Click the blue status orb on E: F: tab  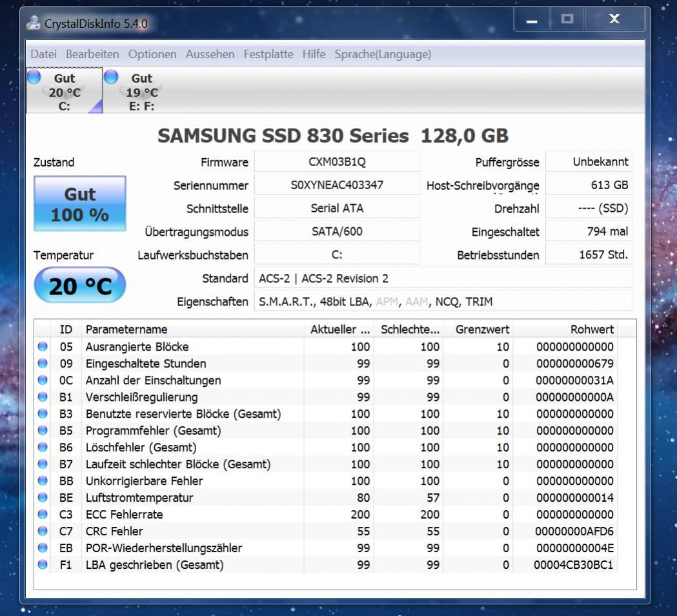(x=111, y=77)
